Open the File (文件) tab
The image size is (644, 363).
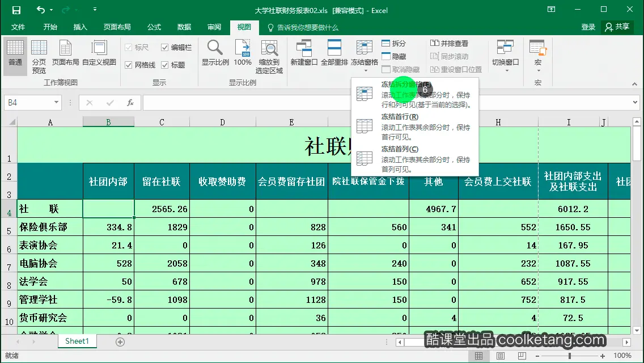pyautogui.click(x=18, y=27)
